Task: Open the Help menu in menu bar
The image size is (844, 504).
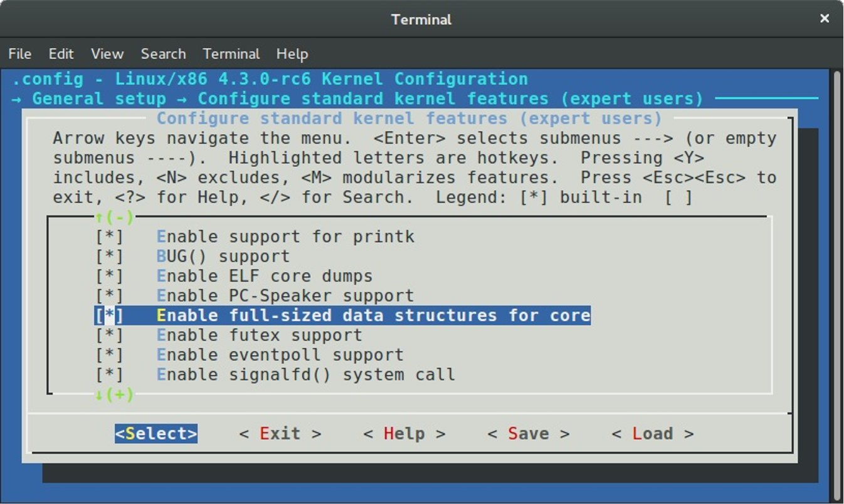Action: (x=292, y=54)
